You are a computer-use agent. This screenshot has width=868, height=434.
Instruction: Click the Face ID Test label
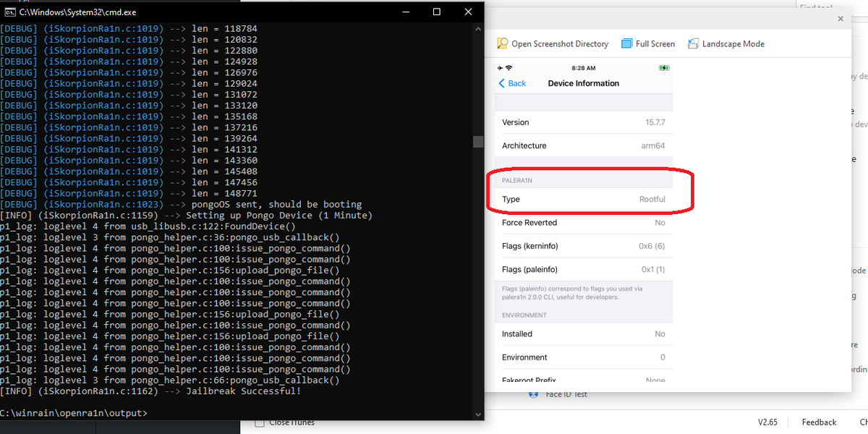pos(566,394)
